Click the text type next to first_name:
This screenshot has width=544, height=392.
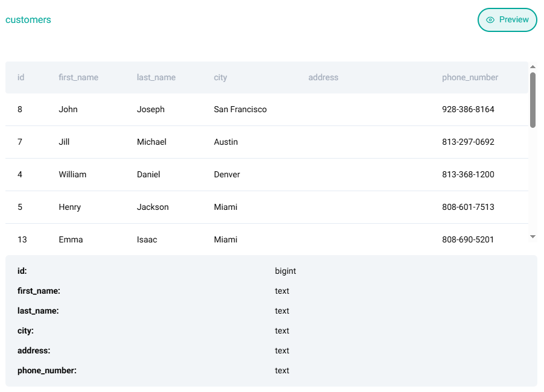(282, 291)
